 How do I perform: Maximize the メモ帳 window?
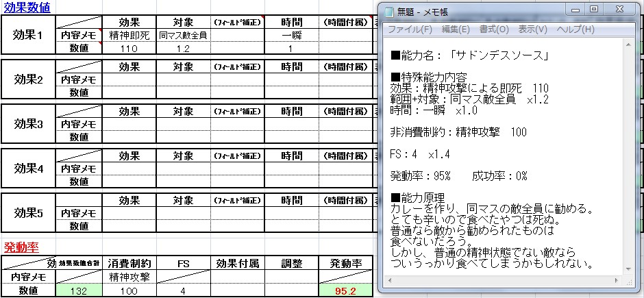[593, 10]
